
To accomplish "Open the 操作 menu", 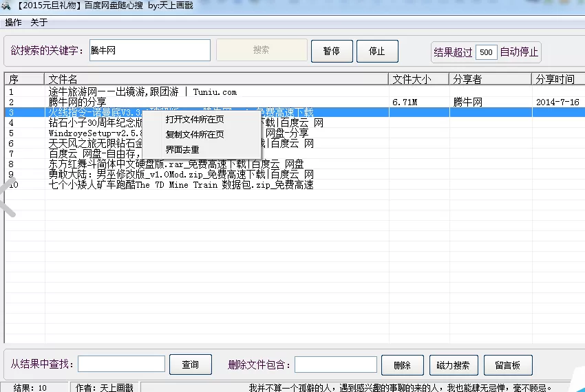I will pyautogui.click(x=13, y=23).
